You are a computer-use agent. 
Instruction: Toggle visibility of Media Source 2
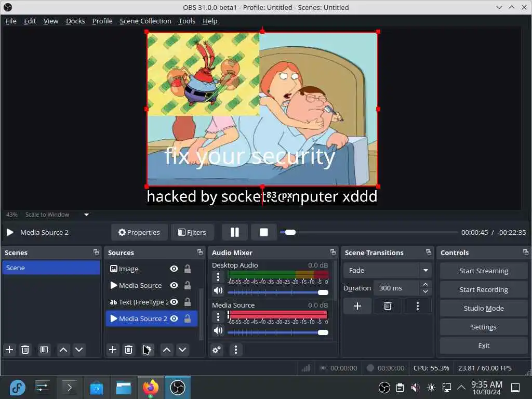174,318
